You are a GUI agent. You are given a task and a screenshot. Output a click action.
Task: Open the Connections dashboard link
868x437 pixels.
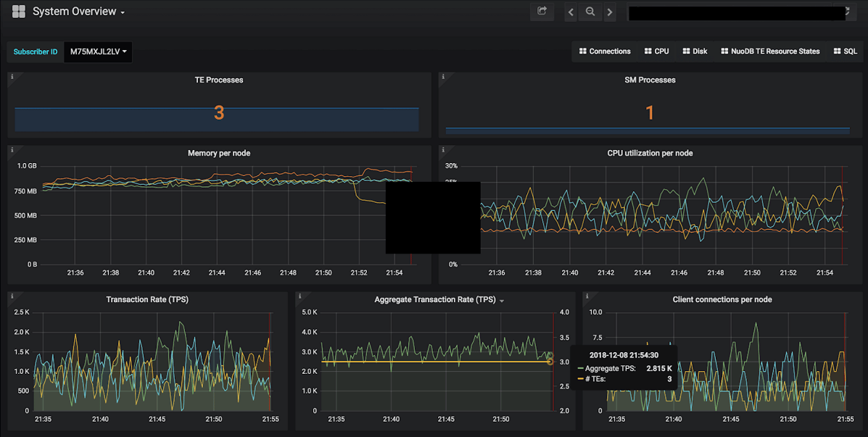click(x=605, y=51)
